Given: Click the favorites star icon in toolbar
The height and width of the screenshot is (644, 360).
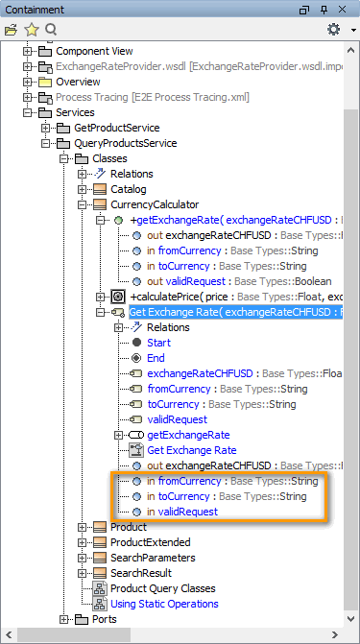Looking at the screenshot, I should point(32,30).
